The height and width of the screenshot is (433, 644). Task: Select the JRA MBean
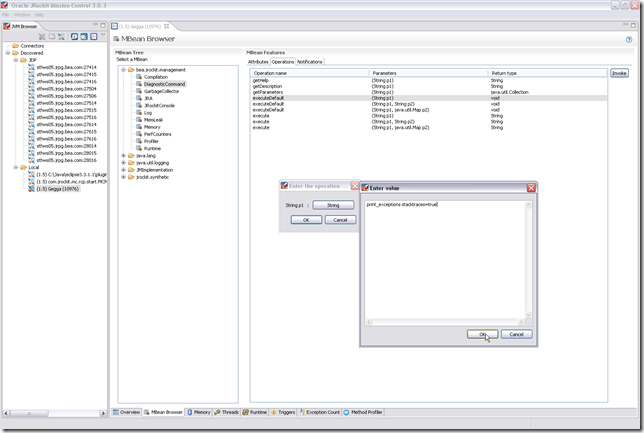148,98
